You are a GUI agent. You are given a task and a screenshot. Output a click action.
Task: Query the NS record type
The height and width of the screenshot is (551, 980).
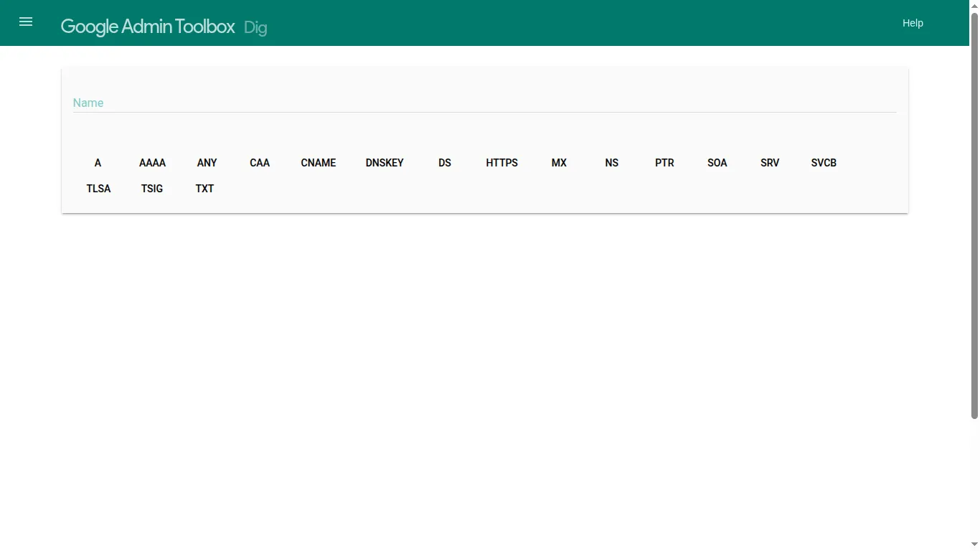tap(611, 163)
